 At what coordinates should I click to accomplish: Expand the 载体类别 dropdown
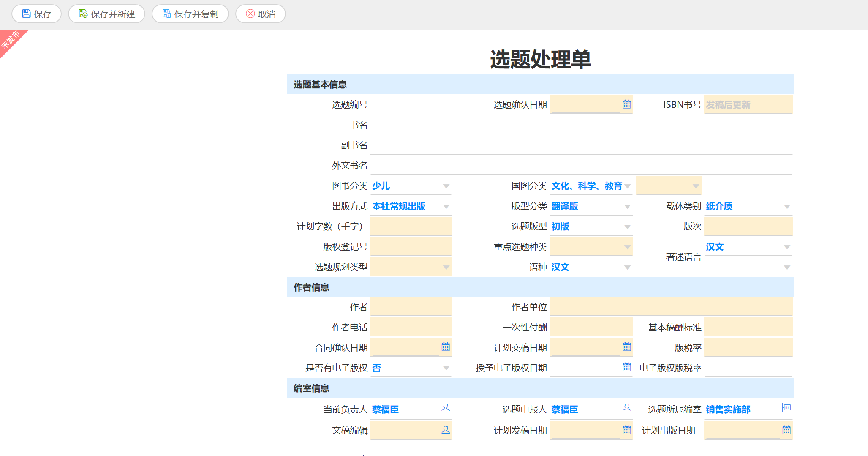click(x=787, y=207)
